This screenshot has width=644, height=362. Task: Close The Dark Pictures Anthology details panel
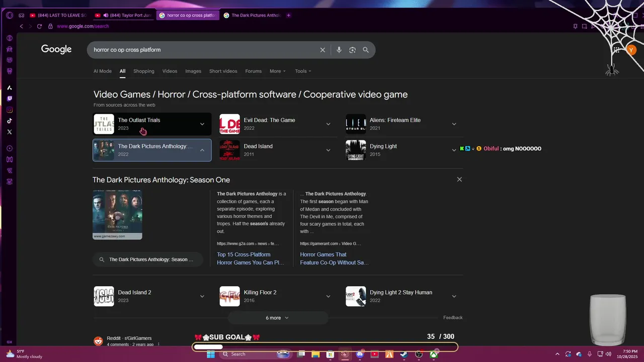coord(459,179)
